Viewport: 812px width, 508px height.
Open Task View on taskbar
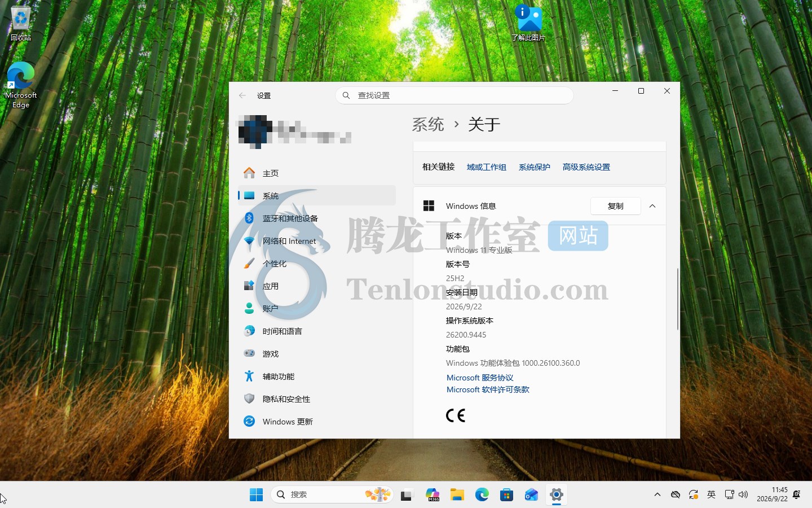coord(407,495)
